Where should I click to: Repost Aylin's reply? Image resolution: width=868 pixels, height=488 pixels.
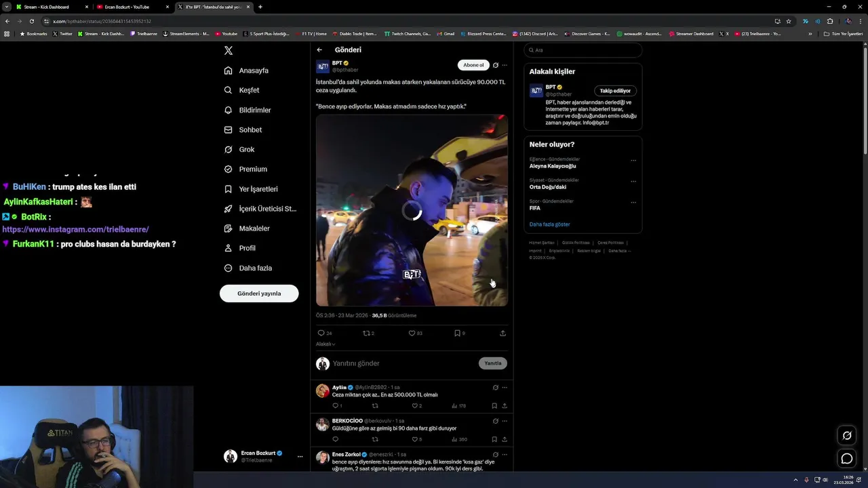(375, 405)
